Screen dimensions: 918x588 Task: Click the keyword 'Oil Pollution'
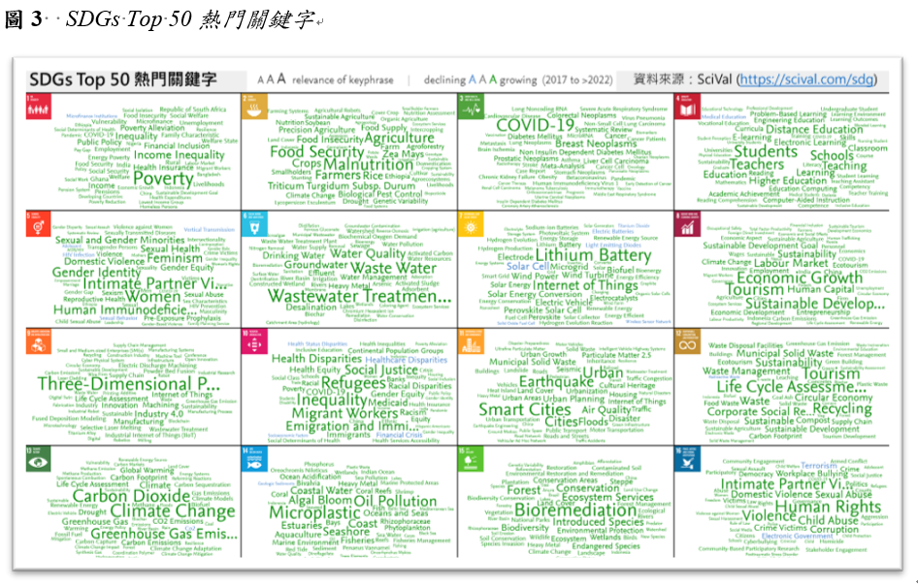point(395,502)
